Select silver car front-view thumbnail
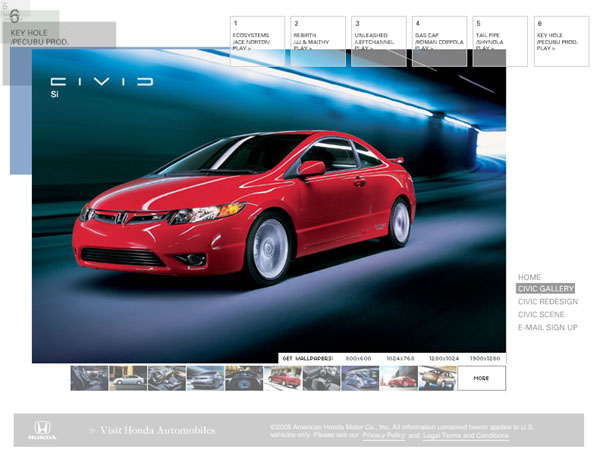Screen dimensions: 600x459 tap(205, 378)
